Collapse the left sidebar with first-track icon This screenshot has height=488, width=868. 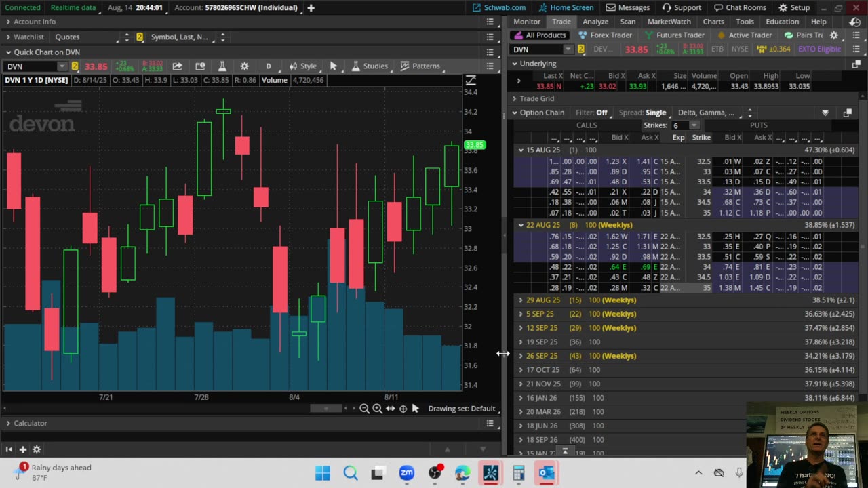click(x=9, y=449)
